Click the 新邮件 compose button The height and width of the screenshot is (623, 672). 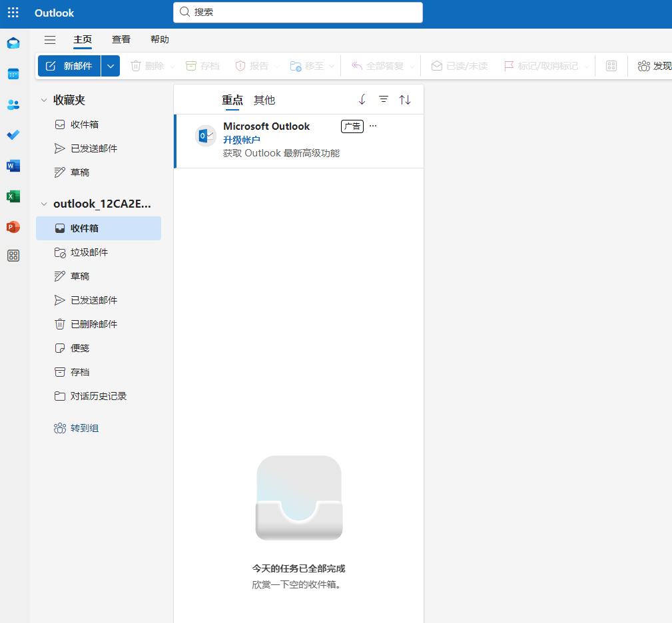(x=69, y=66)
